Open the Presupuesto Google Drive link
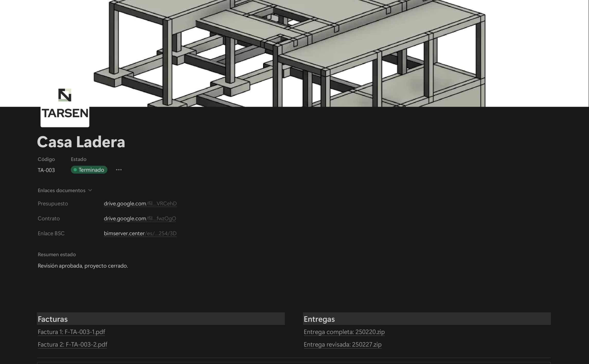This screenshot has width=589, height=364. coord(140,203)
